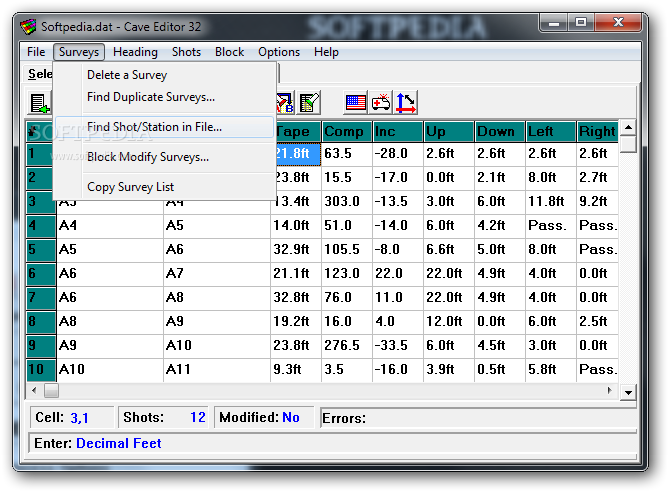Viewport: 669px width, 492px height.
Task: Click the Cell 3,1 status field
Action: coord(72,417)
